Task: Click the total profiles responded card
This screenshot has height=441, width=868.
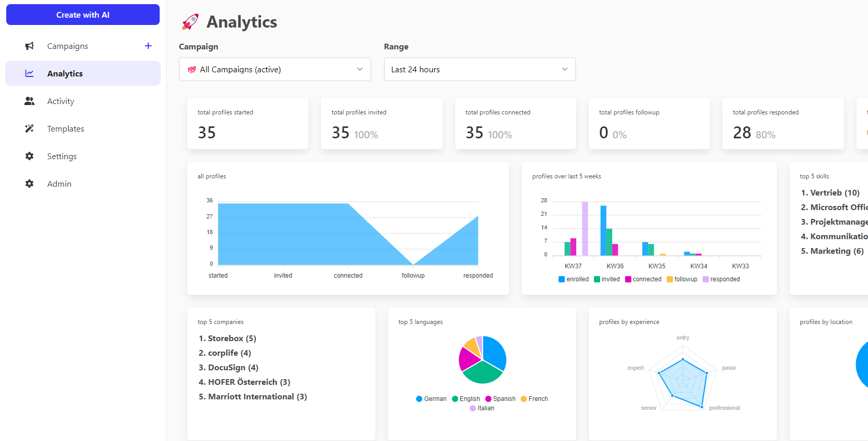Action: 783,124
